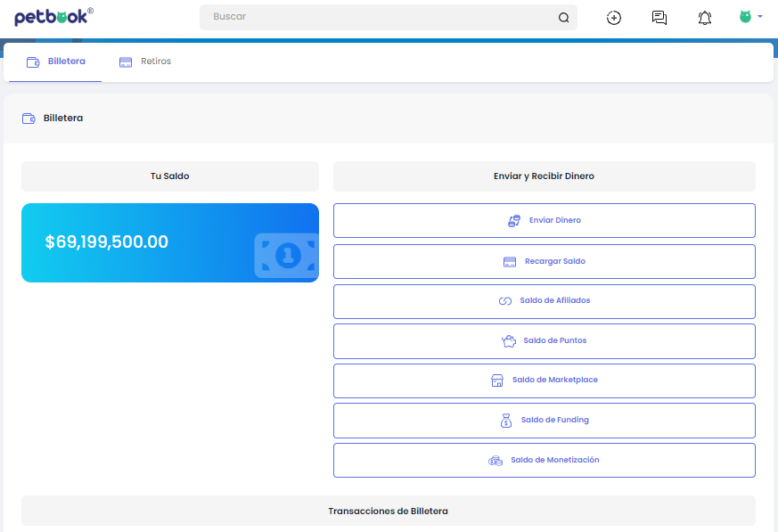Show notifications via bell icon

705,18
